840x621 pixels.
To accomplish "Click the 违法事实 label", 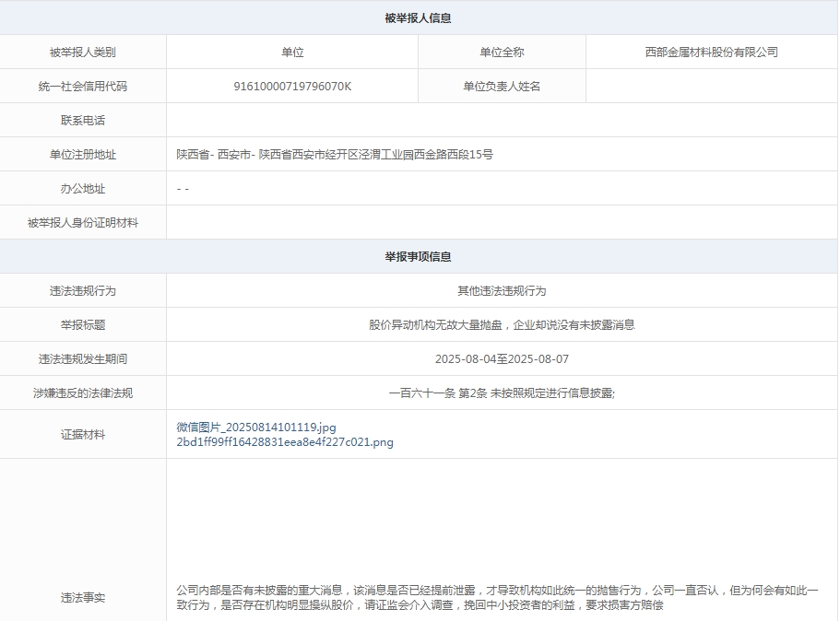I will 82,597.
